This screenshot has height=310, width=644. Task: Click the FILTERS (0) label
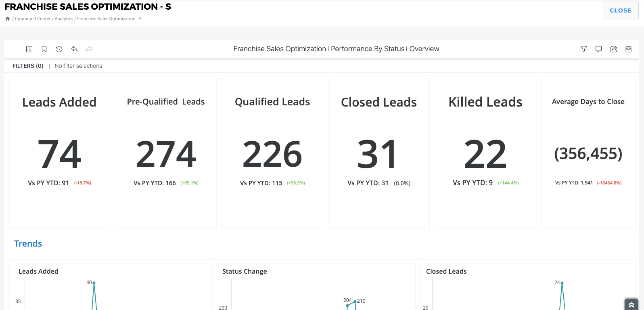[28, 66]
